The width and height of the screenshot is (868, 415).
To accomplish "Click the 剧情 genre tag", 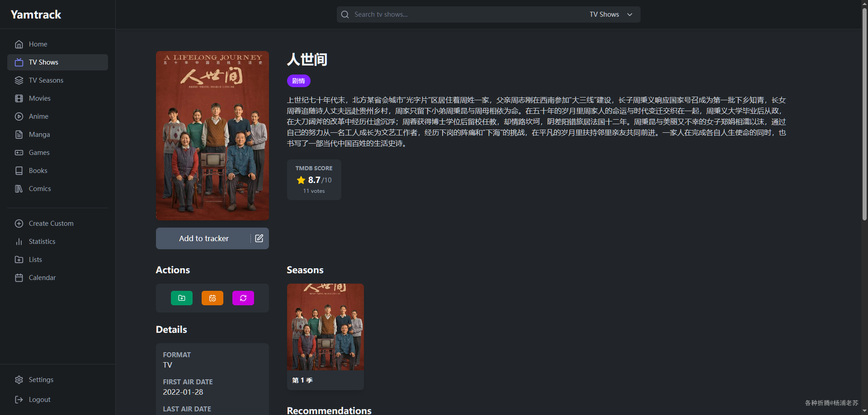I will (299, 81).
